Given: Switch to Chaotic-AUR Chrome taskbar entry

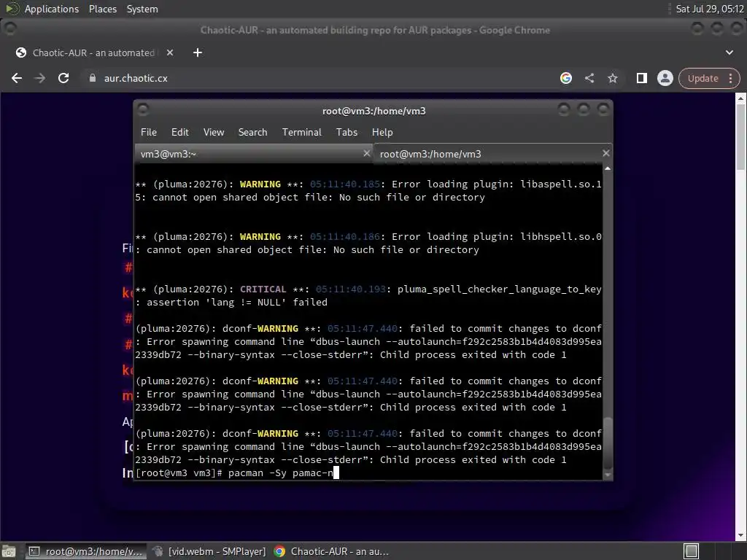Looking at the screenshot, I should coord(332,551).
